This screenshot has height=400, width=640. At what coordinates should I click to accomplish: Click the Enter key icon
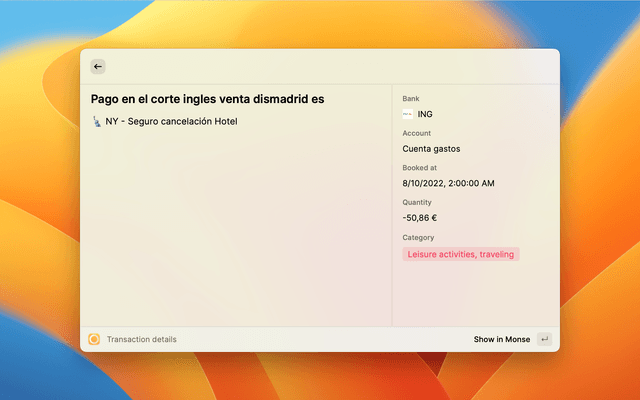pos(544,339)
